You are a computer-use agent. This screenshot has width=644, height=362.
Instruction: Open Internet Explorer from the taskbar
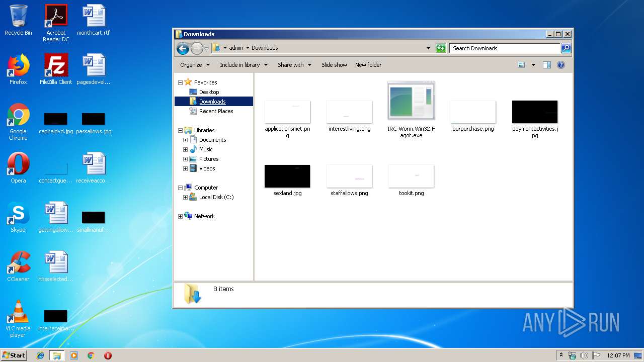[x=41, y=355]
